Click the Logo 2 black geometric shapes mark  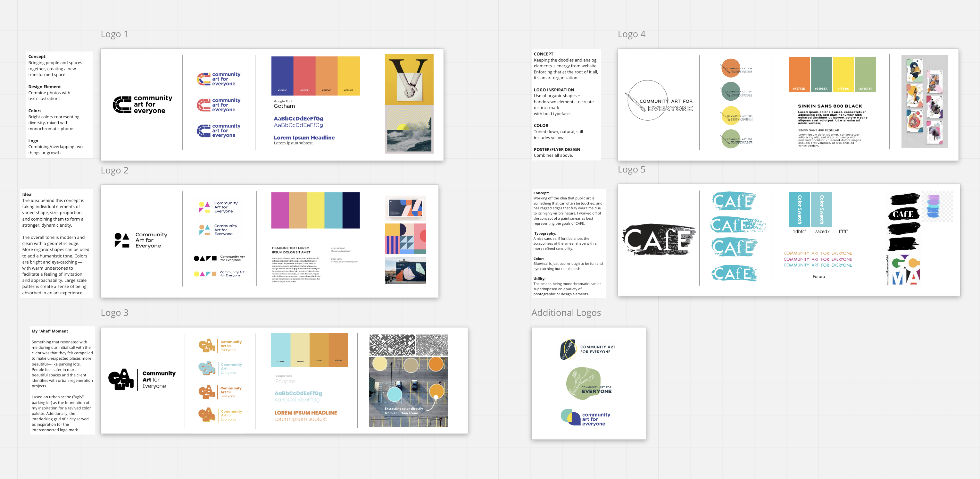(122, 240)
